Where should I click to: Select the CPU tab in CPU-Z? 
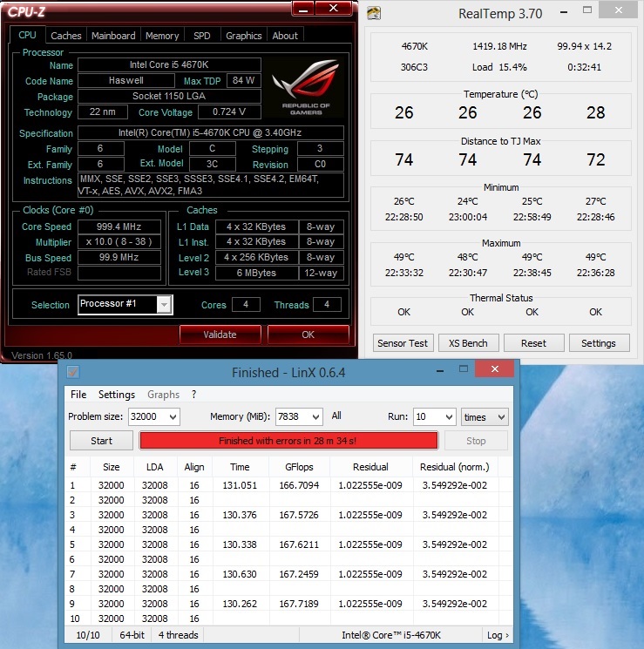(27, 35)
